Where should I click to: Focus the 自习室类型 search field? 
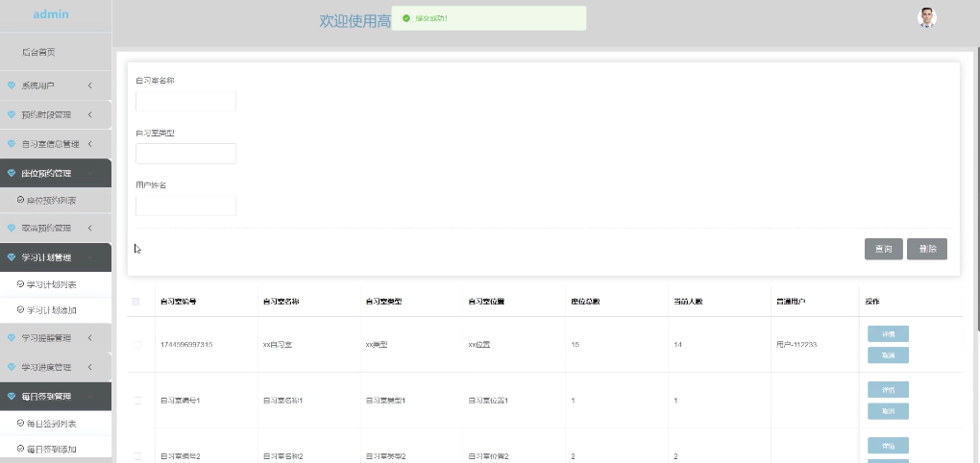(x=185, y=154)
